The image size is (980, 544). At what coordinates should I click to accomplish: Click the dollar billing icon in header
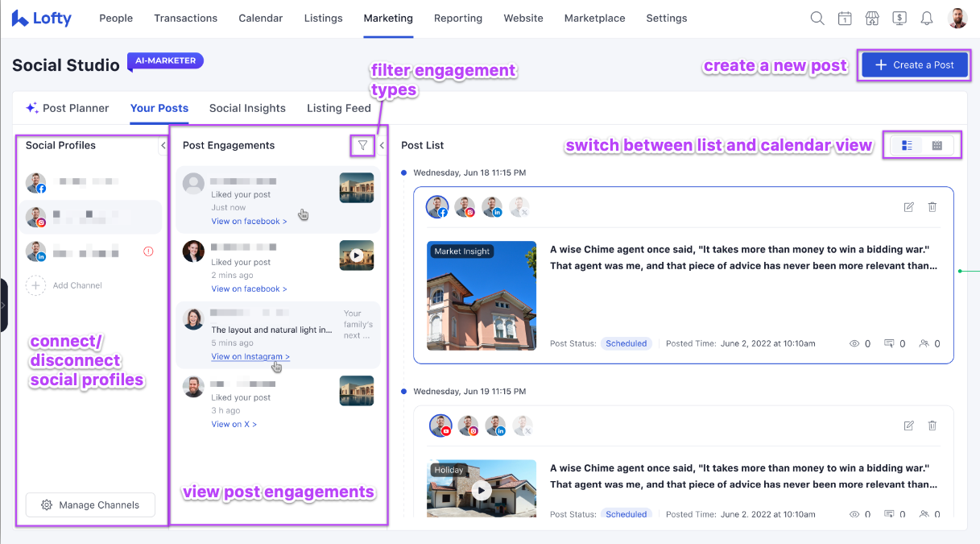click(899, 19)
